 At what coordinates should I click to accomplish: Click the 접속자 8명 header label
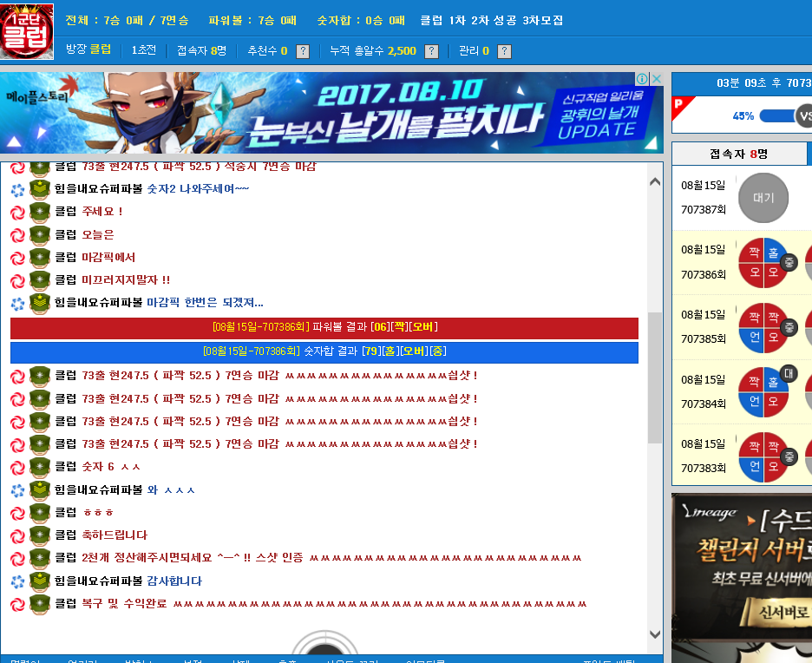(x=202, y=50)
